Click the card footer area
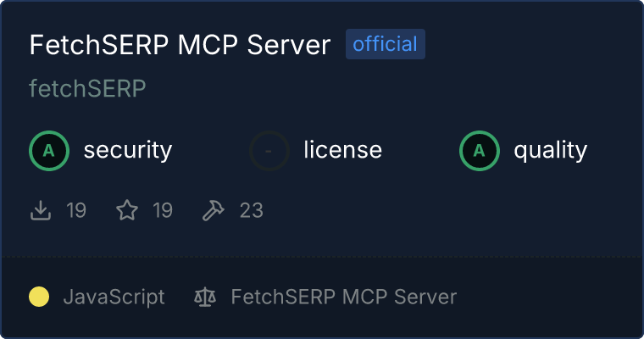This screenshot has height=339, width=644. pyautogui.click(x=322, y=297)
